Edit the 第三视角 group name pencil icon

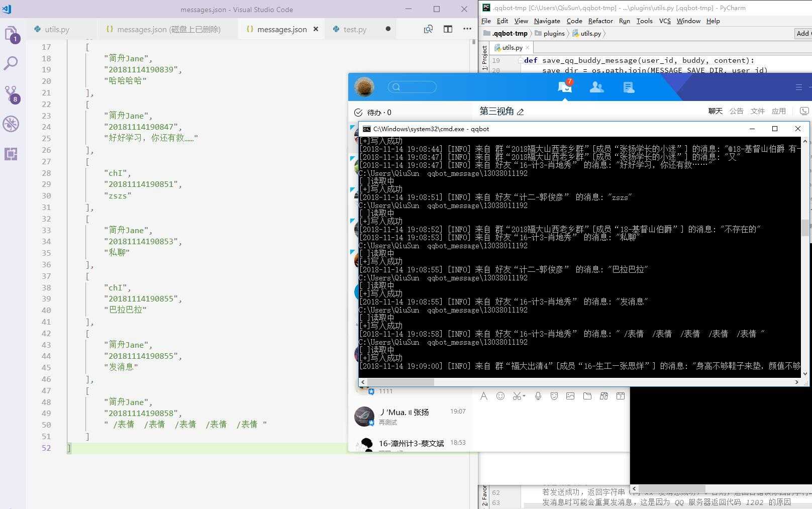pyautogui.click(x=521, y=112)
